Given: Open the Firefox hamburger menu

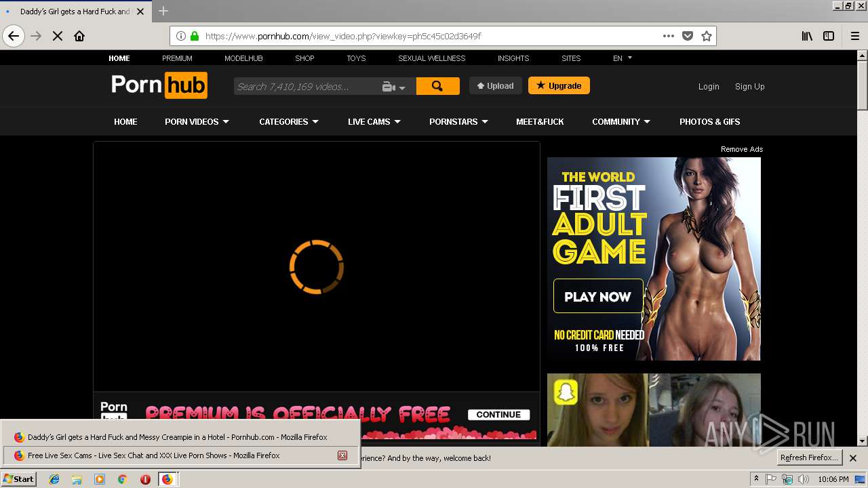Looking at the screenshot, I should [x=855, y=36].
